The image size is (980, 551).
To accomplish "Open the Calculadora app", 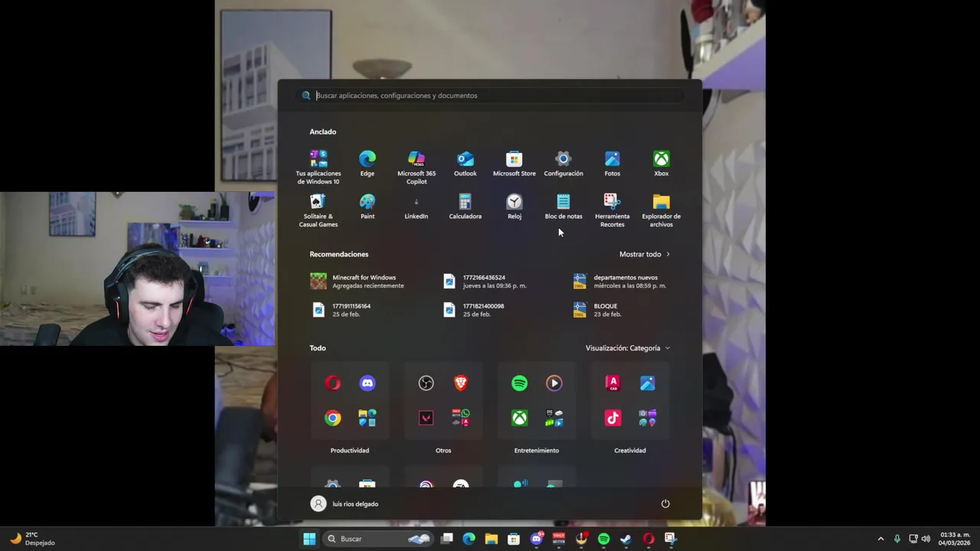I will [465, 207].
